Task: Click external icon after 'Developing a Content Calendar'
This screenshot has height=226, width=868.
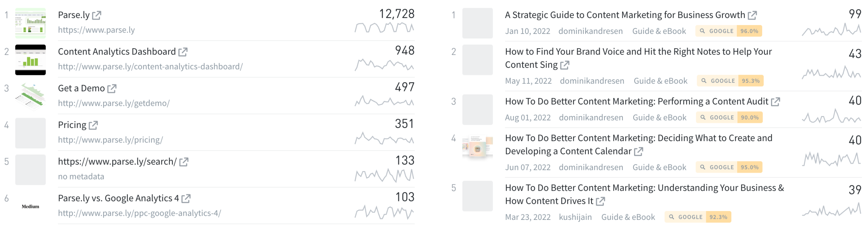Action: click(x=638, y=152)
